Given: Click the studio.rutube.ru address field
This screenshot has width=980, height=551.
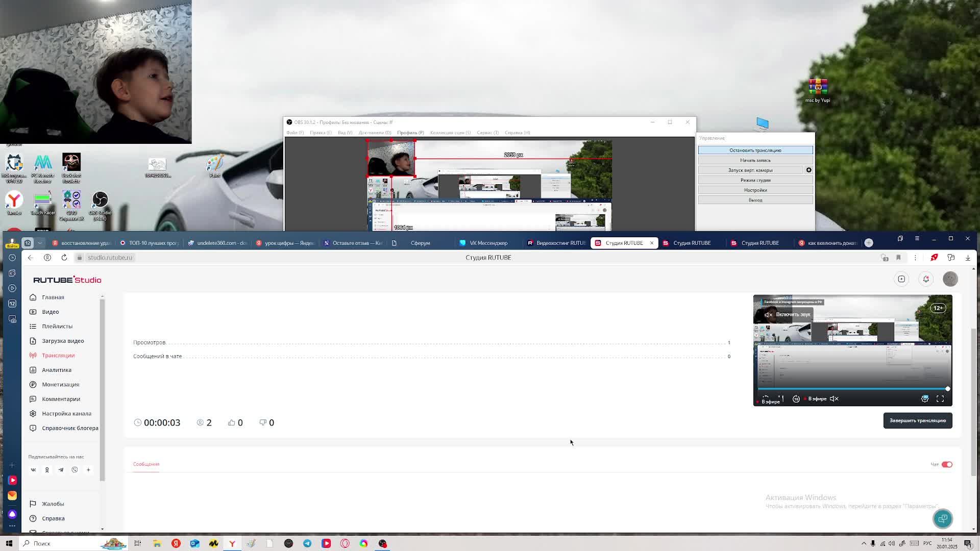Looking at the screenshot, I should pyautogui.click(x=110, y=258).
